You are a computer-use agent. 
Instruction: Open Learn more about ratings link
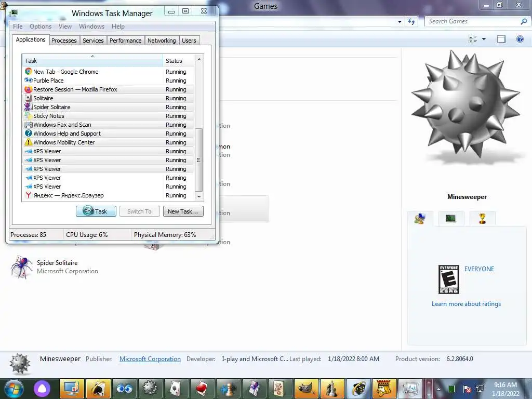(466, 304)
